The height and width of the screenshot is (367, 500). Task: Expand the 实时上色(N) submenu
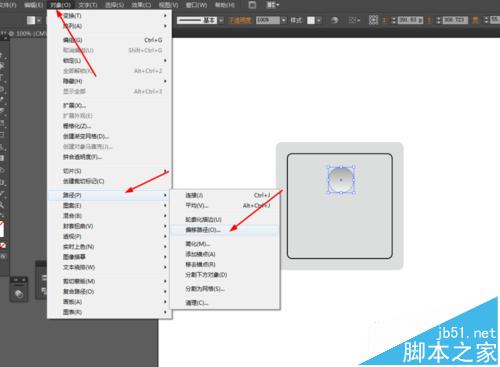110,247
